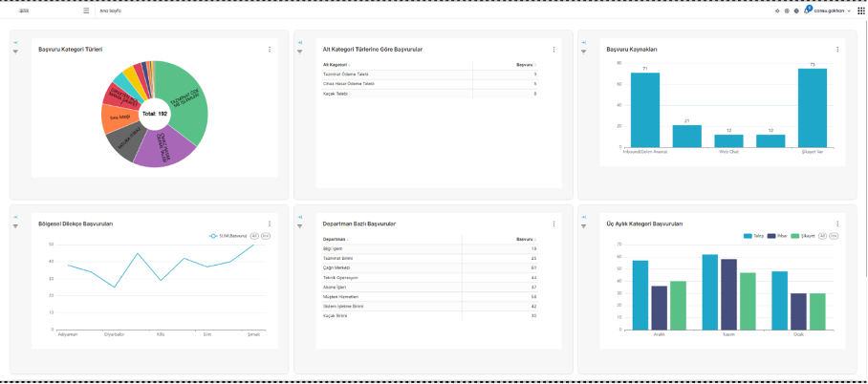Open Başvuru Kaynakları three-dot menu
Image resolution: width=868 pixels, height=384 pixels.
point(837,50)
